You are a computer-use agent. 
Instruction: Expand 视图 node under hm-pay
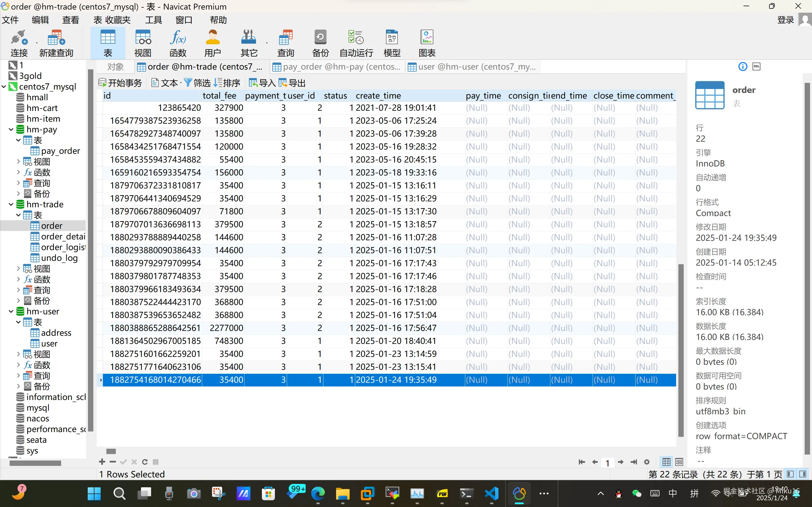click(18, 162)
